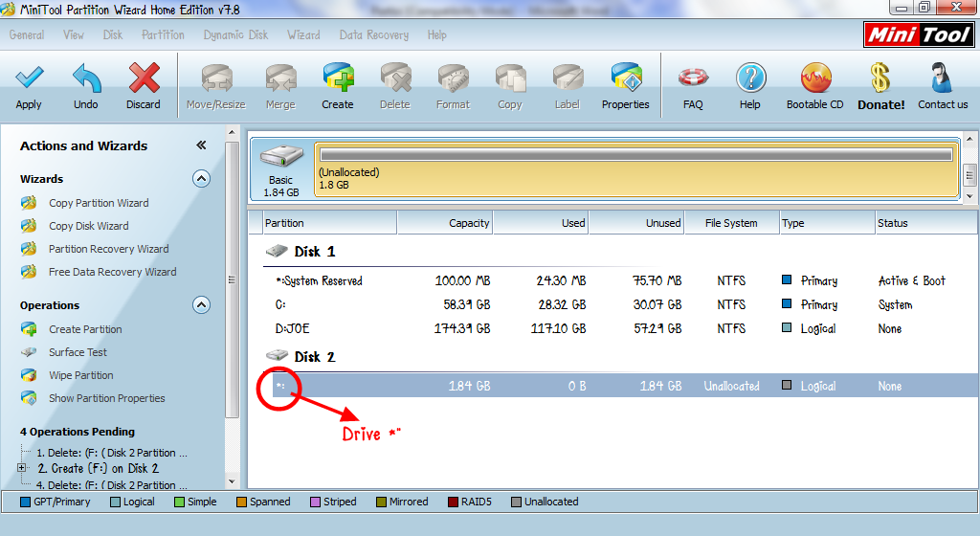Sort by Unused column header

point(636,223)
